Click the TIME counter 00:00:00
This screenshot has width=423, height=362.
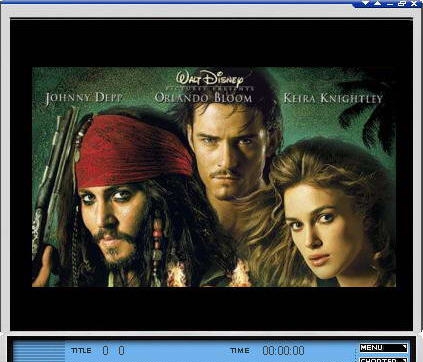[283, 351]
